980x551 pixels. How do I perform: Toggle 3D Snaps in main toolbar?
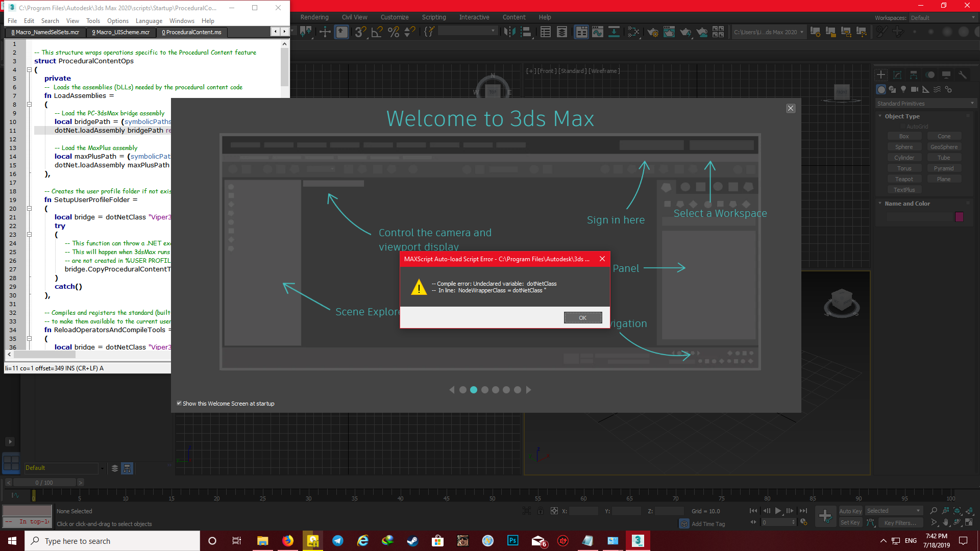tap(360, 32)
